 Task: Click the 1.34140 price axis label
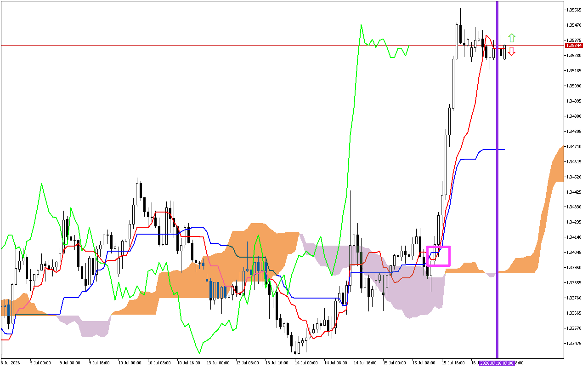pyautogui.click(x=574, y=237)
